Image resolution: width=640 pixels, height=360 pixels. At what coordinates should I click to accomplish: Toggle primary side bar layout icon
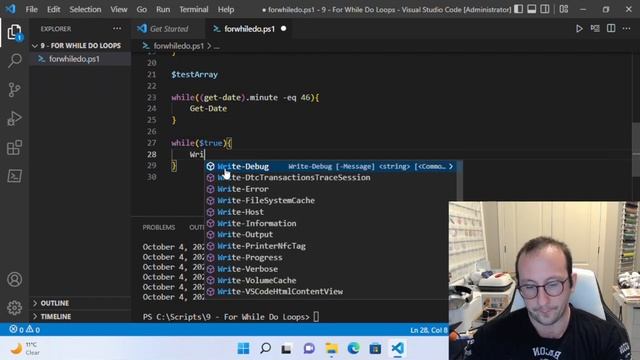point(518,9)
